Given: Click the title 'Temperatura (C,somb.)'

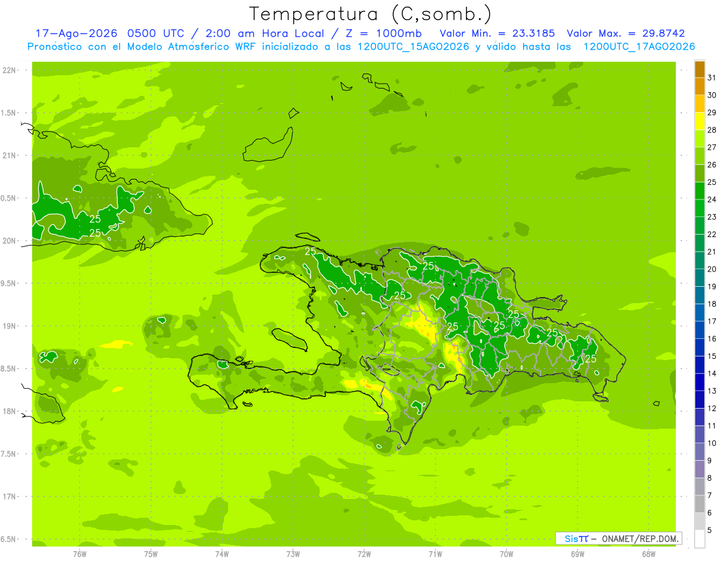Looking at the screenshot, I should coord(371,14).
